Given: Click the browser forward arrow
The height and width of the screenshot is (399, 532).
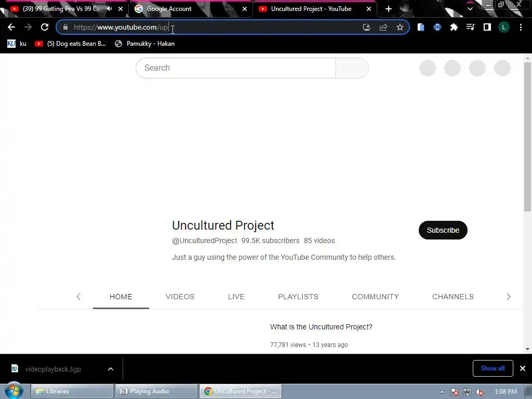Looking at the screenshot, I should tap(28, 27).
